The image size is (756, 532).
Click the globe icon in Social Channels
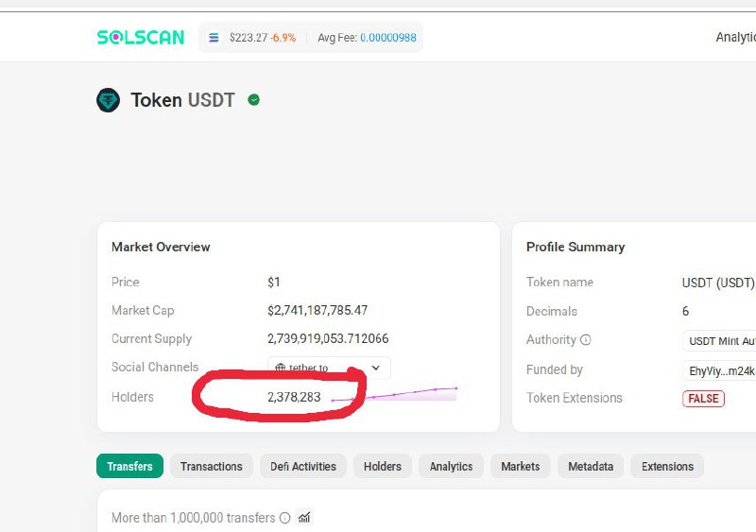[280, 369]
